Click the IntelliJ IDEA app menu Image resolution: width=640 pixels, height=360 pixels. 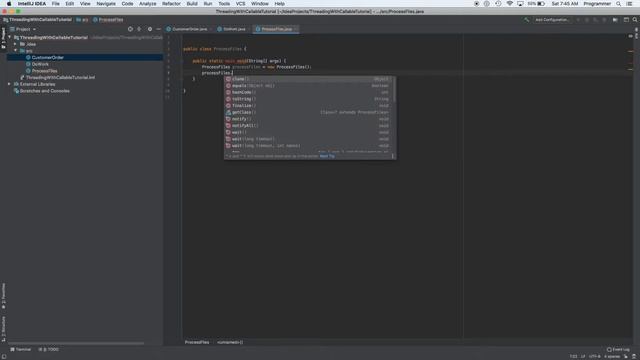pyautogui.click(x=31, y=4)
